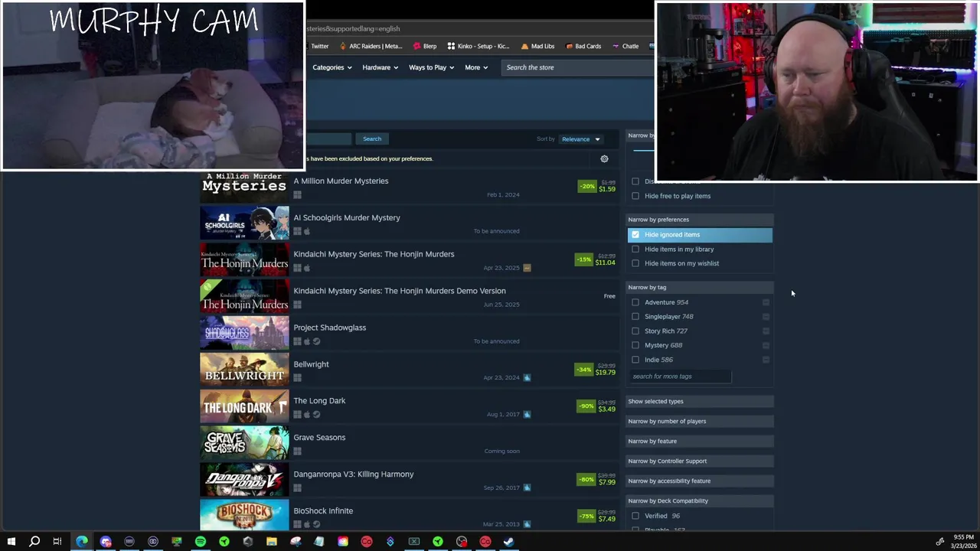Exclude the Mystery tag minus icon
Screen dimensions: 980x551
tap(766, 345)
